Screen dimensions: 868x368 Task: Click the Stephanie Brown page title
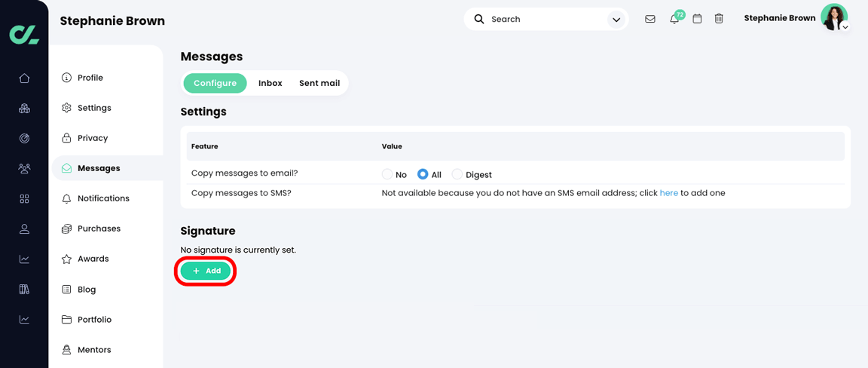click(112, 21)
